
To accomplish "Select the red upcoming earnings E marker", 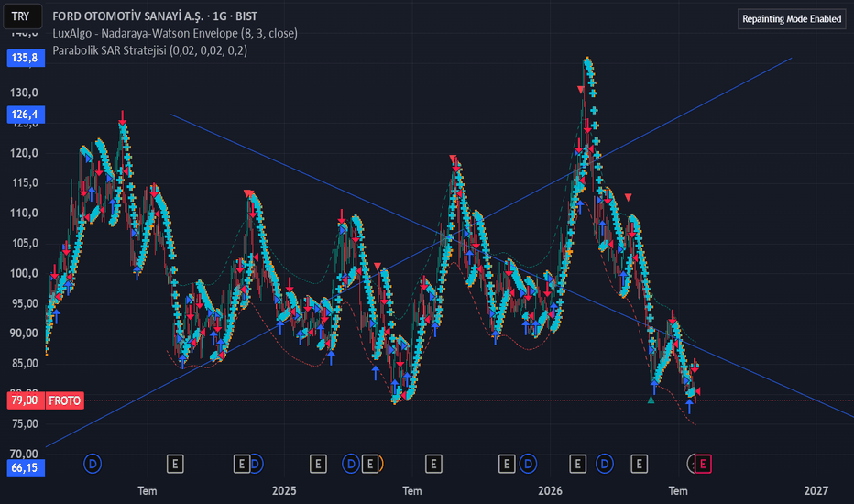I will pos(703,465).
